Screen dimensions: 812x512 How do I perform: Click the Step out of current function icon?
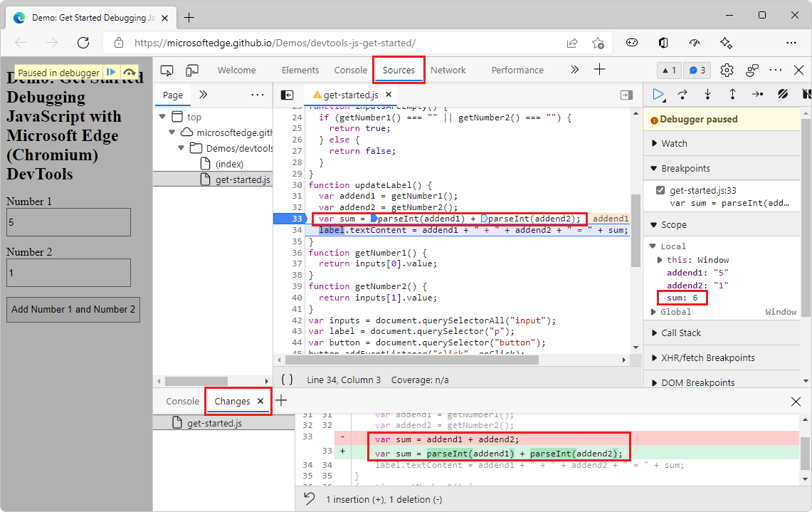click(x=732, y=94)
